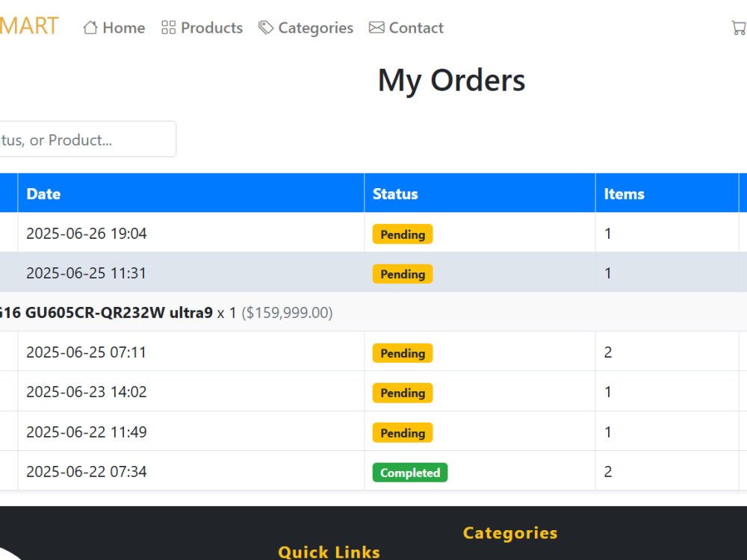
Task: Click the Contact envelope icon
Action: click(376, 27)
